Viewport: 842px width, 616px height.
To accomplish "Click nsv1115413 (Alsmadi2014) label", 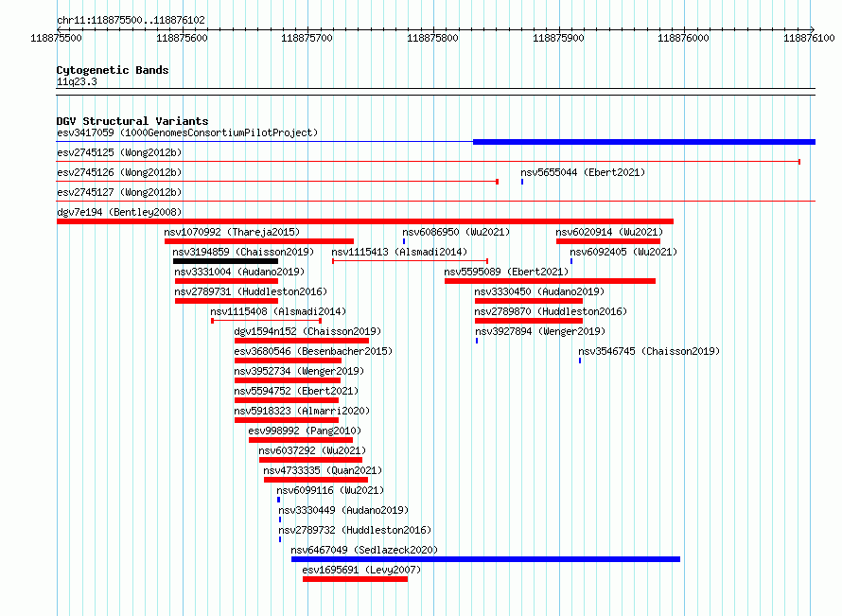I will (399, 252).
